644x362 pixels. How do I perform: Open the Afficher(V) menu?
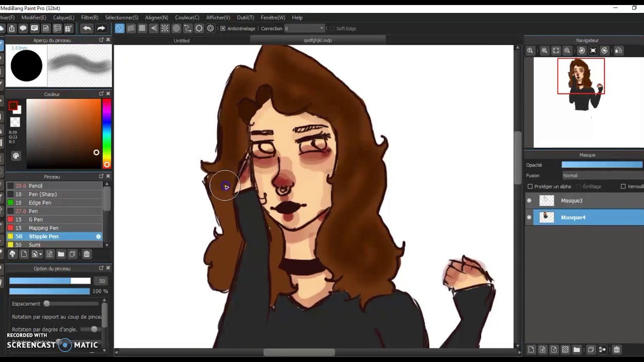click(x=218, y=18)
